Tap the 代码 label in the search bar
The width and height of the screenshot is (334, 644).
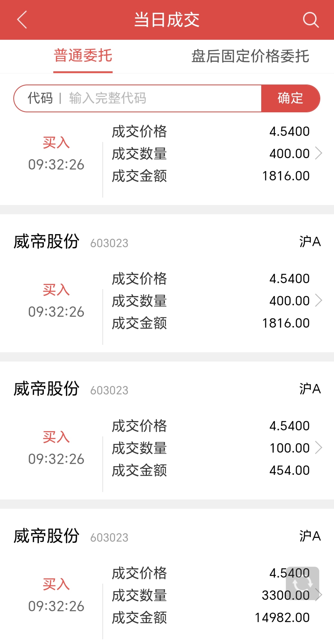[x=40, y=98]
